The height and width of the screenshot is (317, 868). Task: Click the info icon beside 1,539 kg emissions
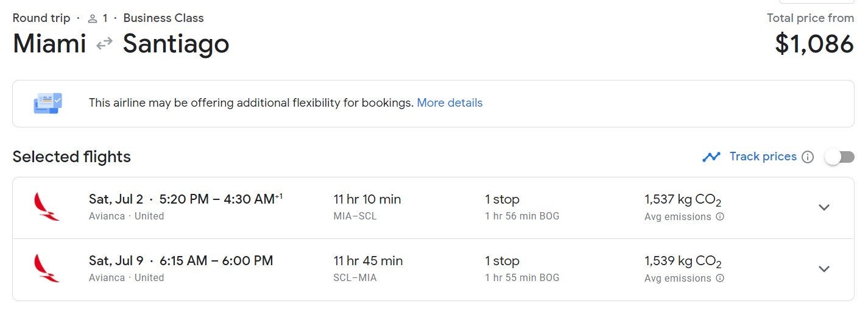720,278
